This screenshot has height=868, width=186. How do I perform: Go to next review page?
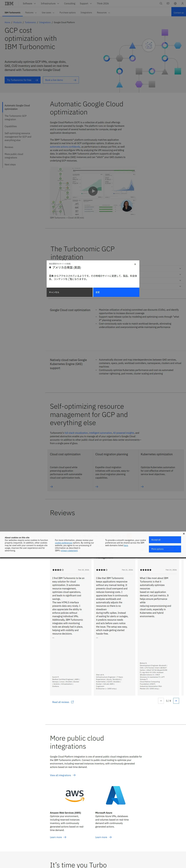(176, 701)
